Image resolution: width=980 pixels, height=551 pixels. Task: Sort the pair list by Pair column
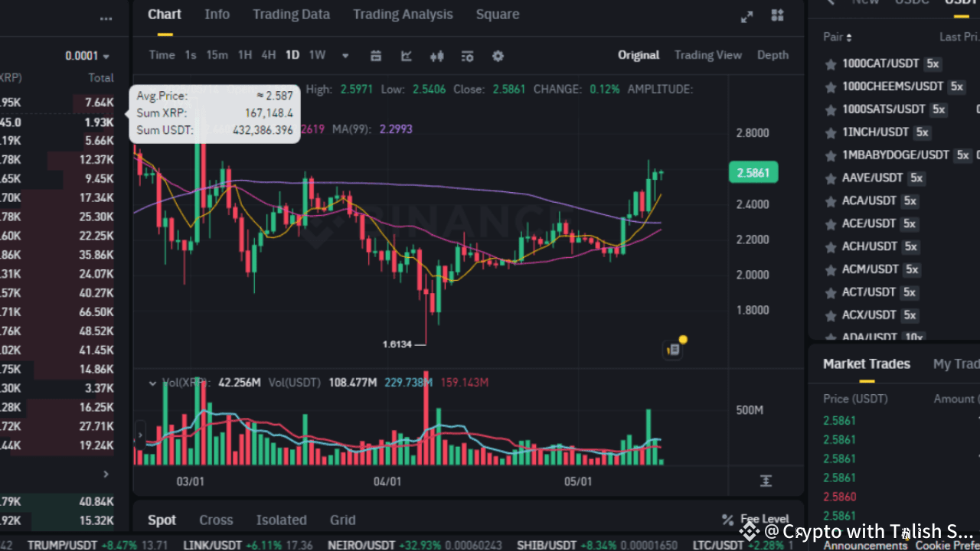tap(837, 37)
